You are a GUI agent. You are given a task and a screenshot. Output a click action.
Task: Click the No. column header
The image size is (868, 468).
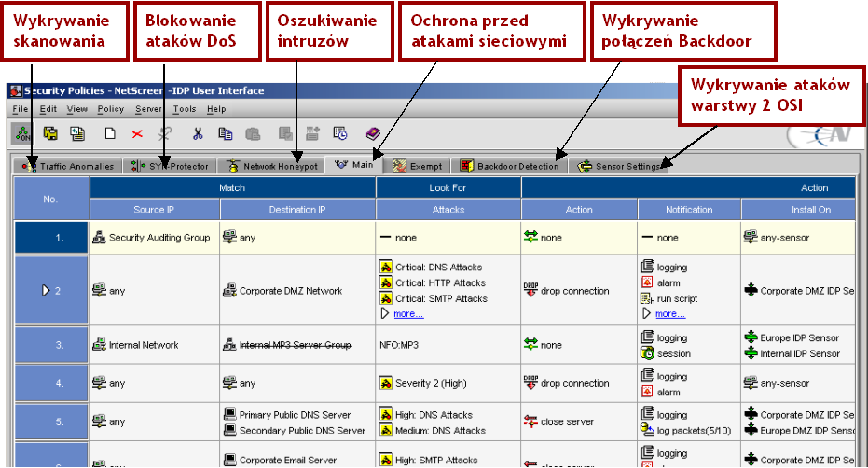click(x=51, y=199)
